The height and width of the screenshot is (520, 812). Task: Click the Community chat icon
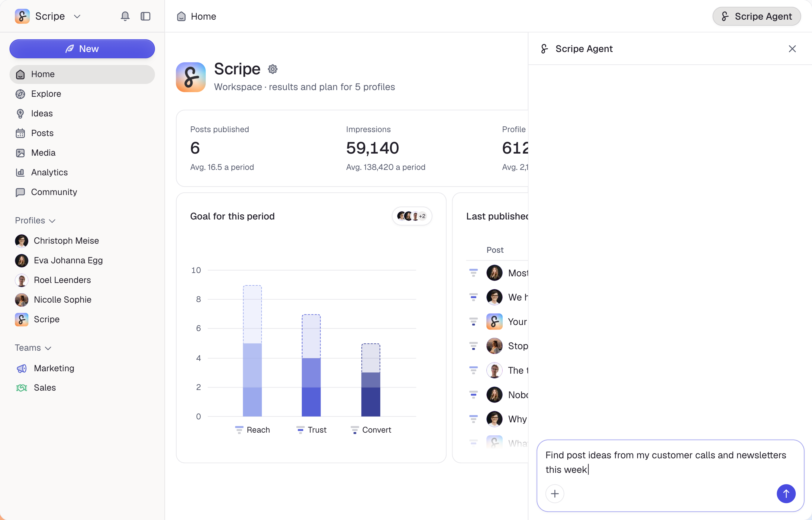pyautogui.click(x=20, y=192)
